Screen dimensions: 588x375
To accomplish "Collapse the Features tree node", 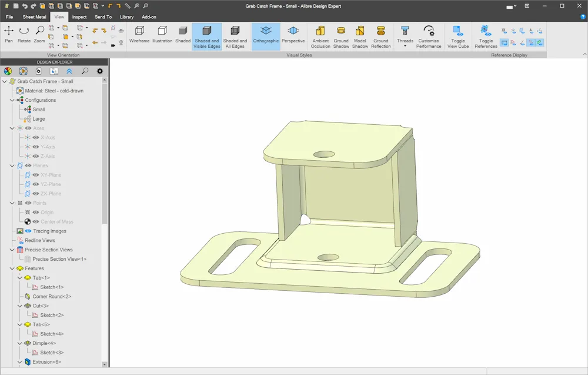I will pyautogui.click(x=12, y=268).
